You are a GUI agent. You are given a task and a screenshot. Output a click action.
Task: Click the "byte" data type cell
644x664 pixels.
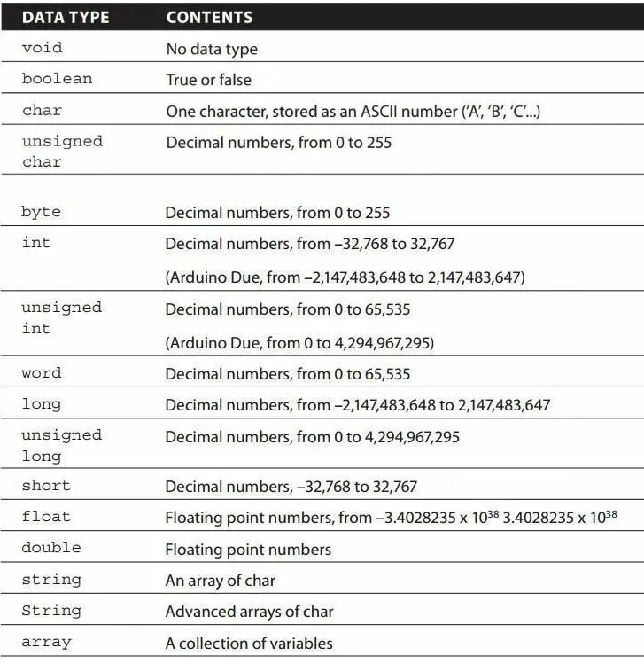click(x=42, y=212)
